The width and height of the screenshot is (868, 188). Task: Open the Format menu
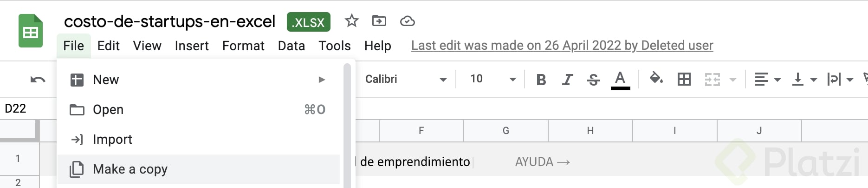(243, 46)
